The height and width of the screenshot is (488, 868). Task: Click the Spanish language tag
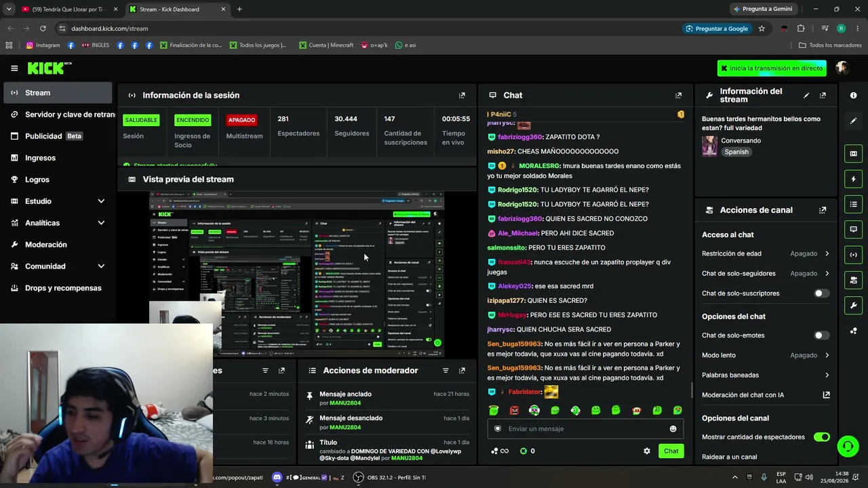[736, 152]
